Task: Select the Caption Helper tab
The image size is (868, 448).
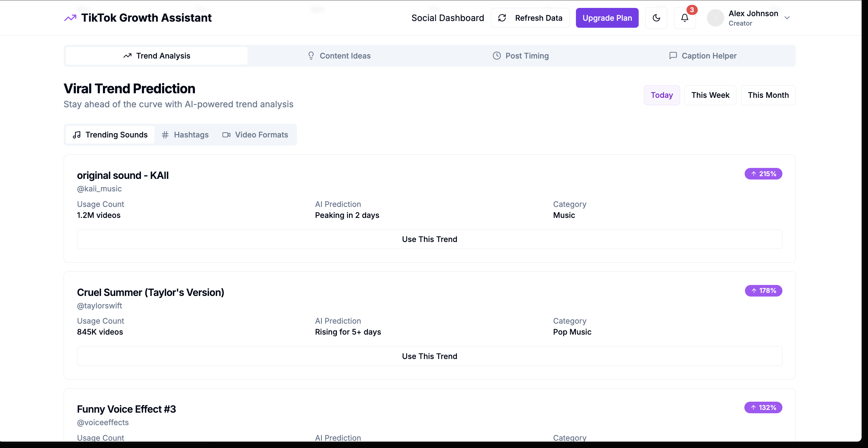Action: pos(703,56)
